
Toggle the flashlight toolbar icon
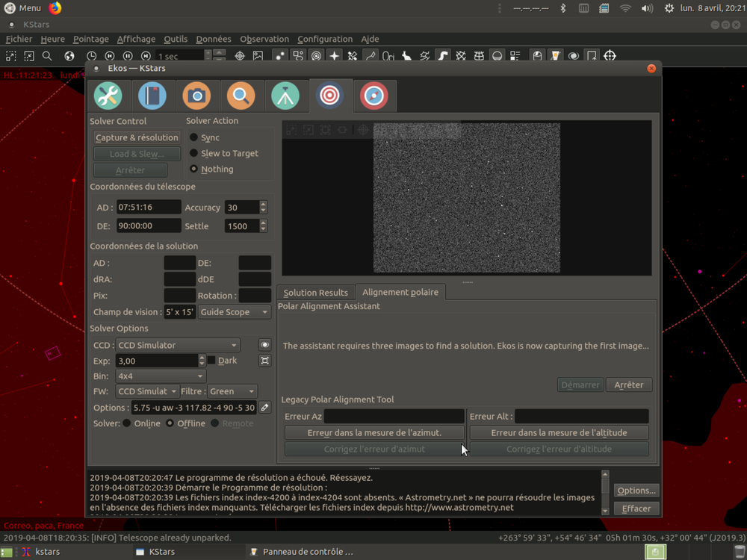[x=556, y=56]
